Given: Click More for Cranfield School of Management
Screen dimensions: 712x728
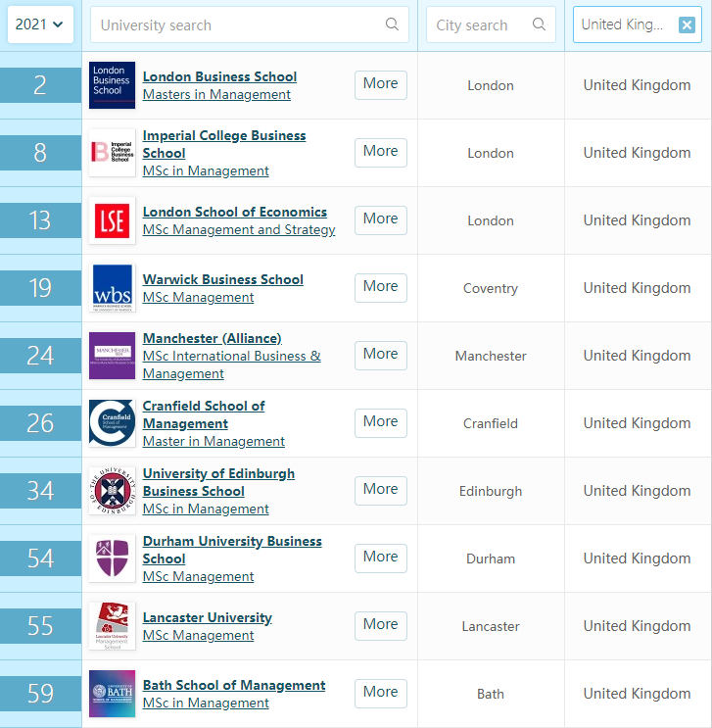Looking at the screenshot, I should [x=381, y=423].
